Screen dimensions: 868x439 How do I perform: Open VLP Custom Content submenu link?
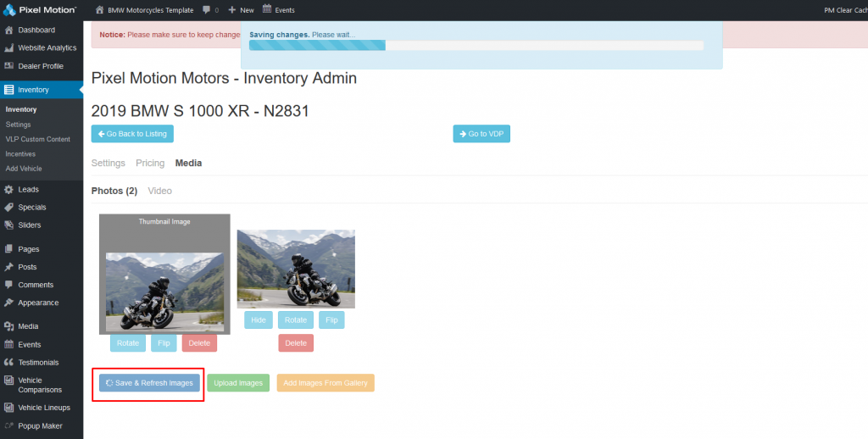coord(37,139)
